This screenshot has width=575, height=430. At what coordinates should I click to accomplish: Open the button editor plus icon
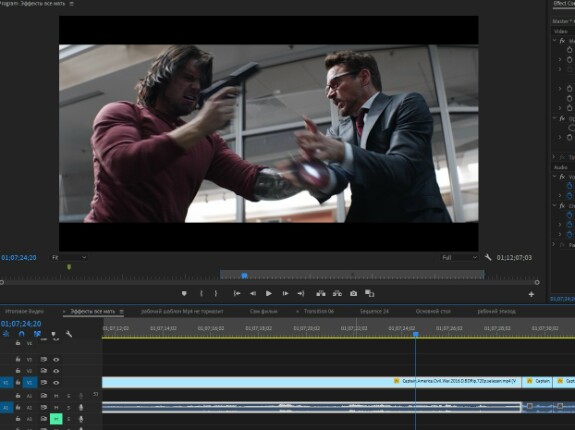coord(531,294)
